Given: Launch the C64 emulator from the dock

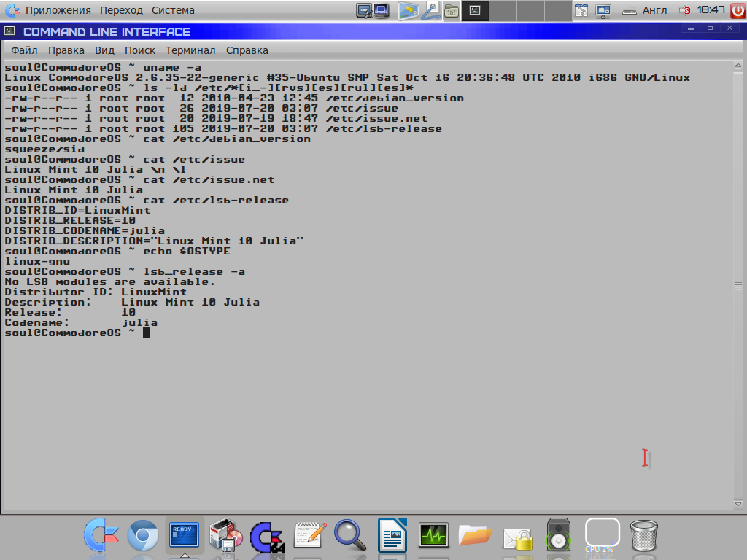Looking at the screenshot, I should [x=268, y=537].
